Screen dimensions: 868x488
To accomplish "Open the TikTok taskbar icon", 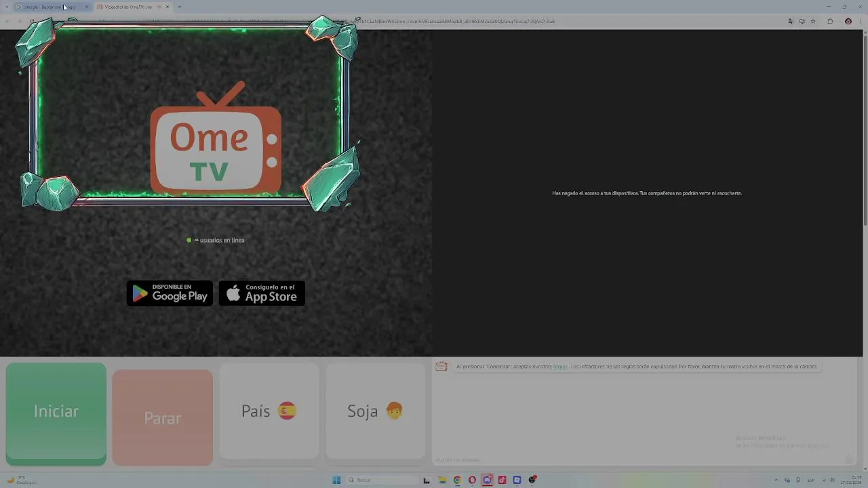I will click(x=502, y=480).
